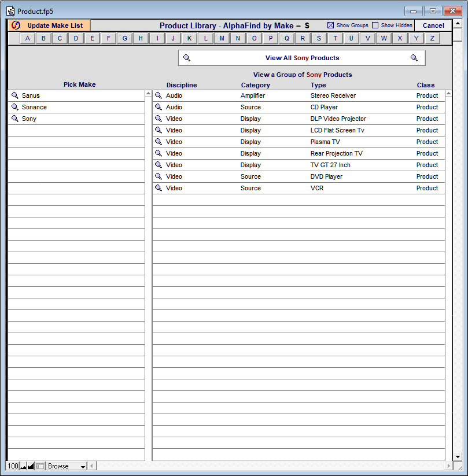Click the VCR type text

317,188
